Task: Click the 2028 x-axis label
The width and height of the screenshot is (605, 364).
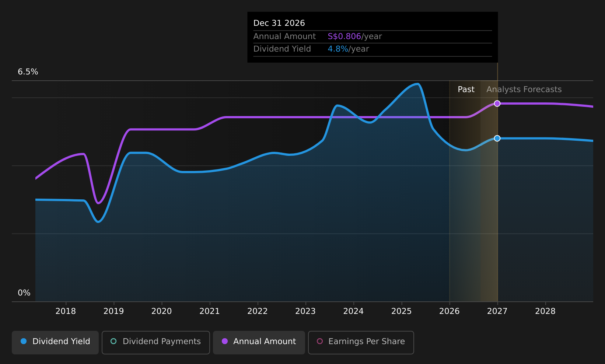Action: [x=545, y=311]
